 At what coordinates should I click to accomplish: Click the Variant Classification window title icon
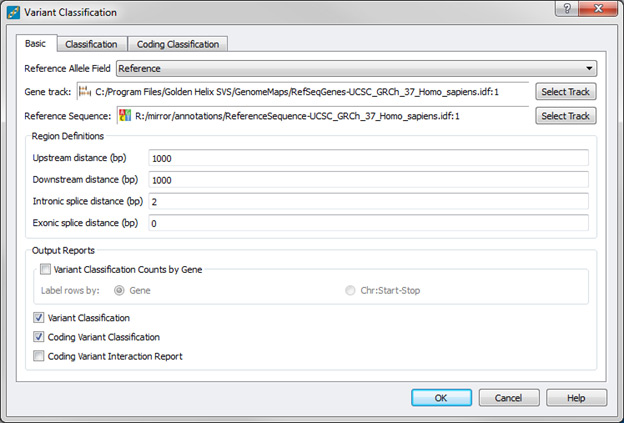point(12,12)
